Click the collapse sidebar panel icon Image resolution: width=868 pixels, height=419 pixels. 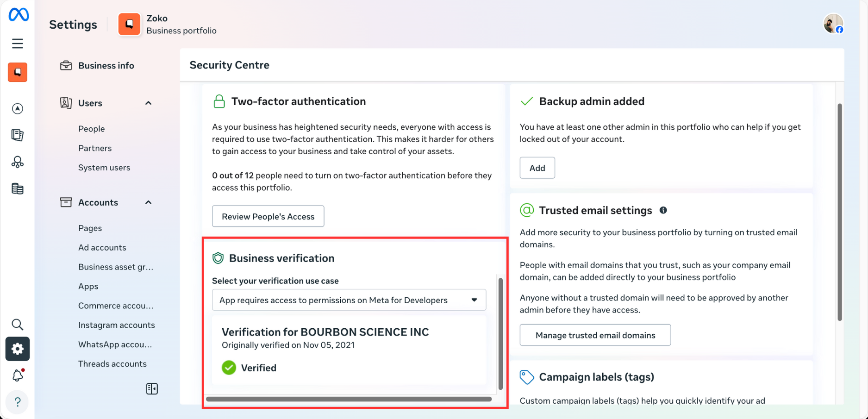point(152,388)
